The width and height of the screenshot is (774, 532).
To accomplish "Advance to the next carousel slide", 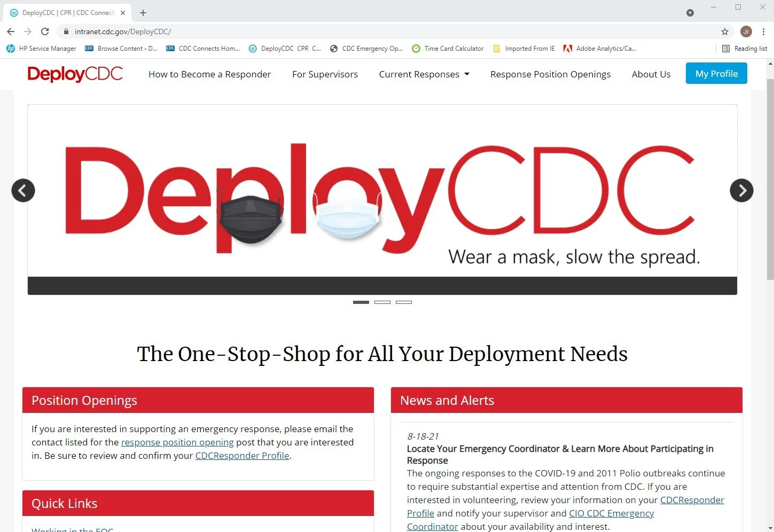I will click(741, 190).
